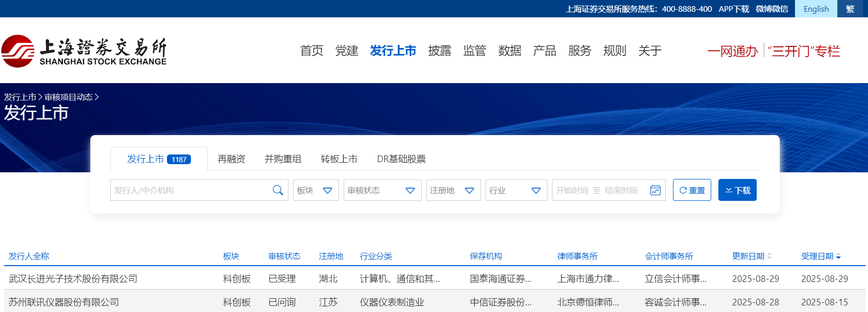This screenshot has height=312, width=868.
Task: Open the APP下载 link
Action: coord(734,9)
